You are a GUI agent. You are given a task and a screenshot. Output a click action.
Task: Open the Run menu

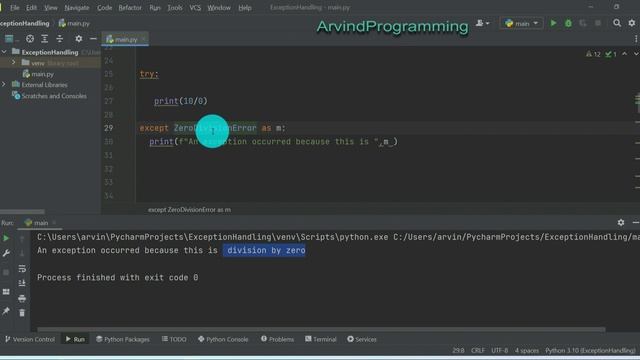[x=155, y=7]
